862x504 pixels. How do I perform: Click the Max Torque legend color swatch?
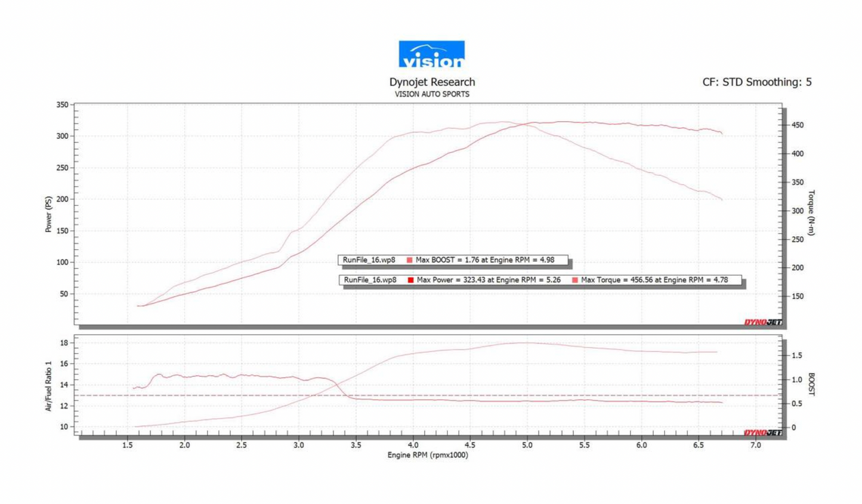point(575,280)
